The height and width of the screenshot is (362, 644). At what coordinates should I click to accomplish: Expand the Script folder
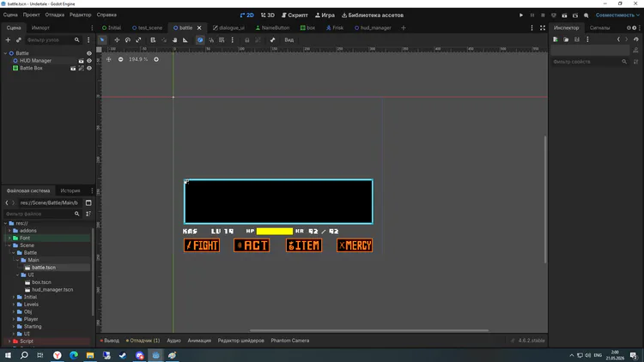point(9,341)
